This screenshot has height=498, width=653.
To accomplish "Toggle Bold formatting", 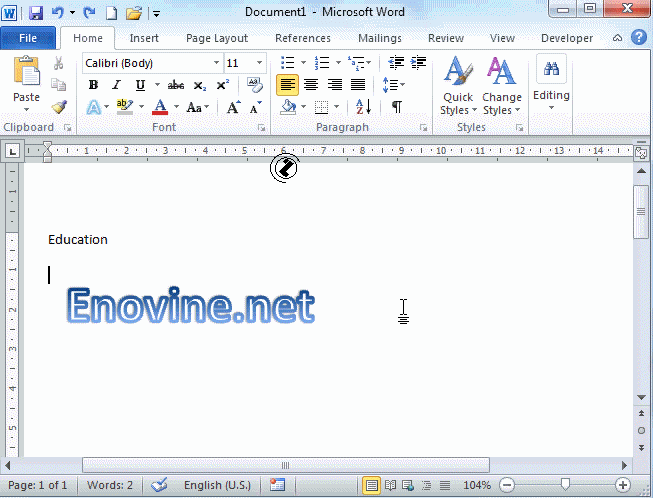I will click(x=94, y=85).
